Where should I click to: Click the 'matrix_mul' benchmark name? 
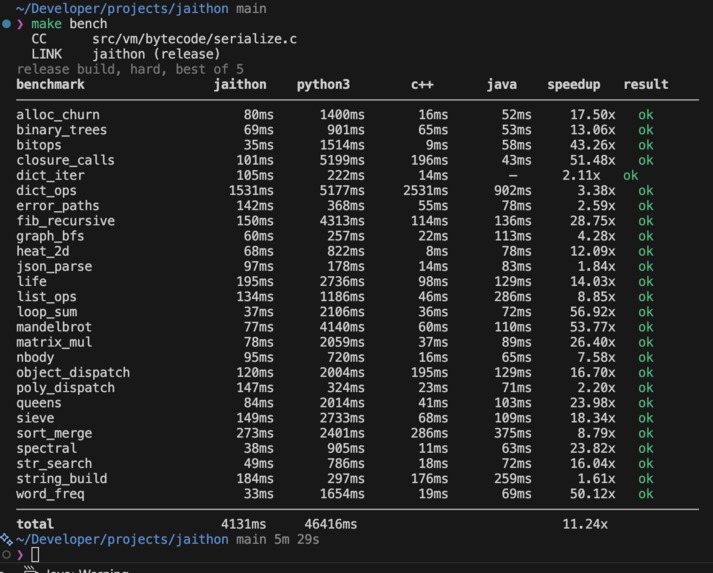pyautogui.click(x=54, y=342)
